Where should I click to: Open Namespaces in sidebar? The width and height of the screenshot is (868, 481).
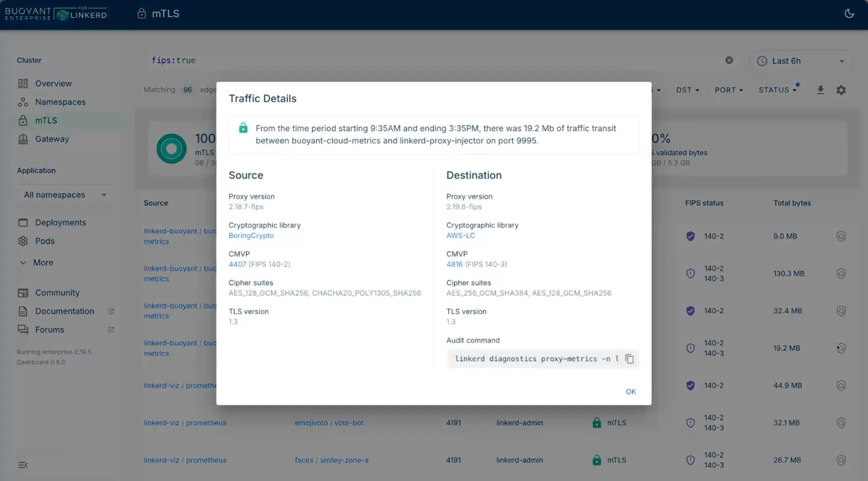tap(60, 102)
